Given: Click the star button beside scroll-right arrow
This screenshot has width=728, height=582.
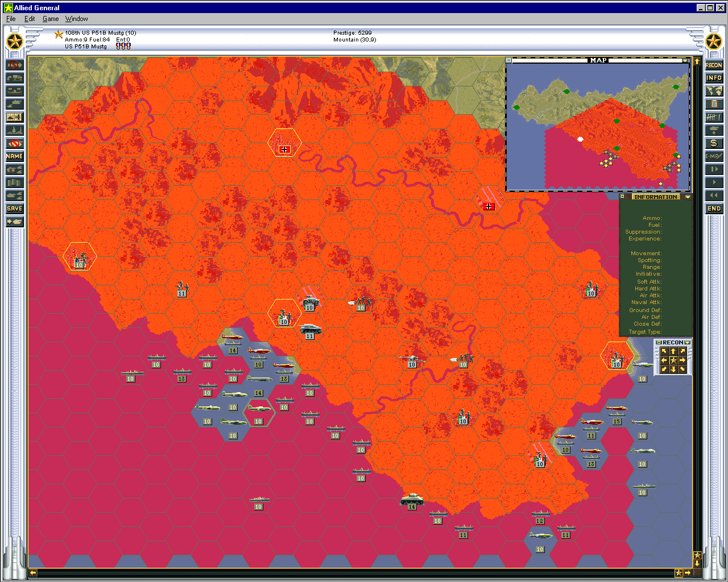Looking at the screenshot, I should 679,573.
